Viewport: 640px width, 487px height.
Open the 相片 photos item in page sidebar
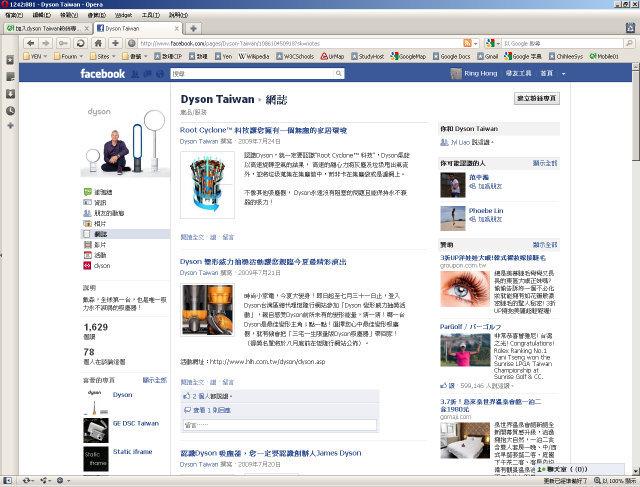click(x=100, y=224)
